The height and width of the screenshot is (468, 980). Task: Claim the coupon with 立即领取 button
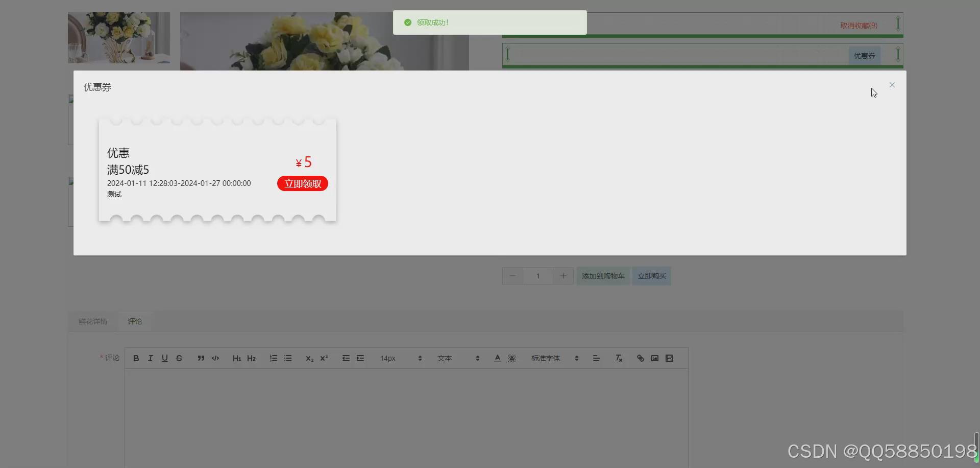click(x=303, y=183)
